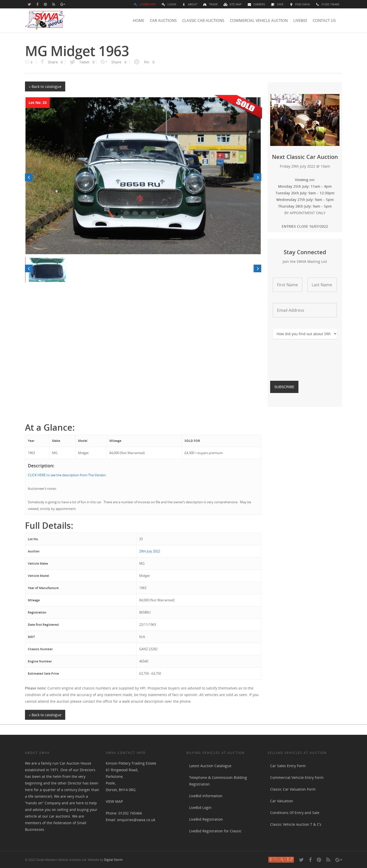Click the SWVA Poole logo
Image resolution: width=367 pixels, height=868 pixels.
(45, 20)
